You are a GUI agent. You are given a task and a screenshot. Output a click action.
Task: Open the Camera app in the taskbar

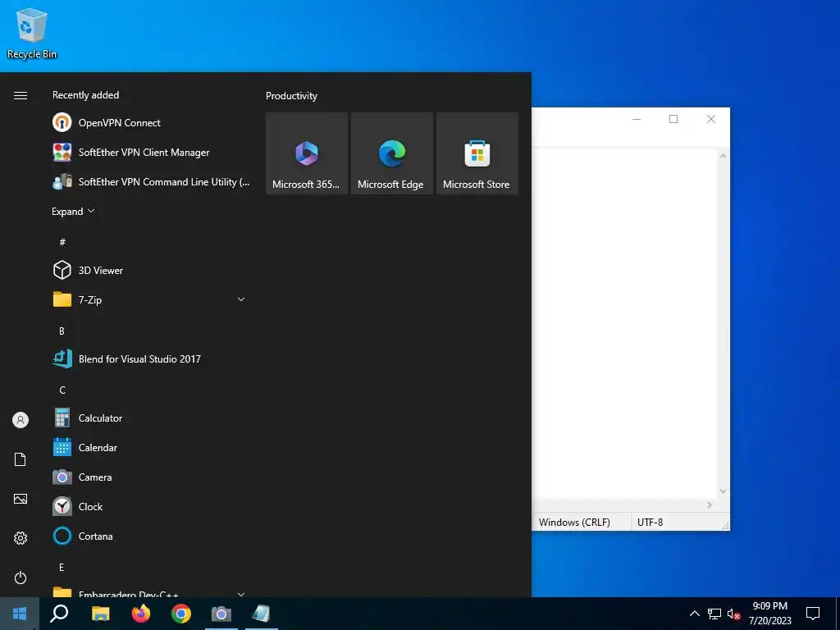[221, 614]
